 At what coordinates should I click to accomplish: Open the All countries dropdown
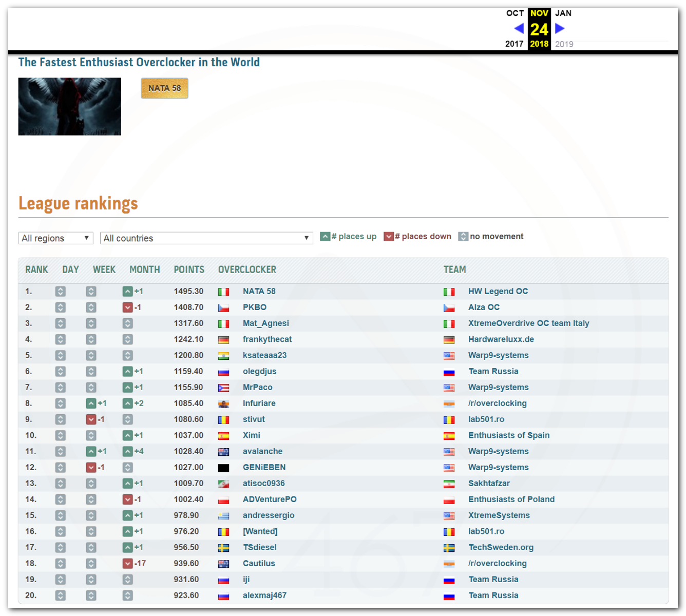[x=206, y=238]
